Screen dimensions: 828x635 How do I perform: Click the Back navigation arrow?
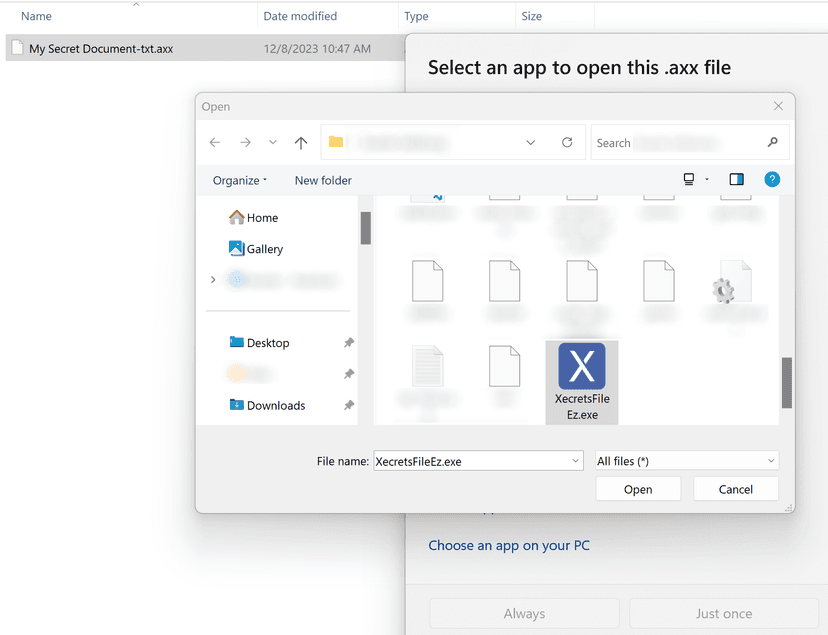tap(215, 143)
